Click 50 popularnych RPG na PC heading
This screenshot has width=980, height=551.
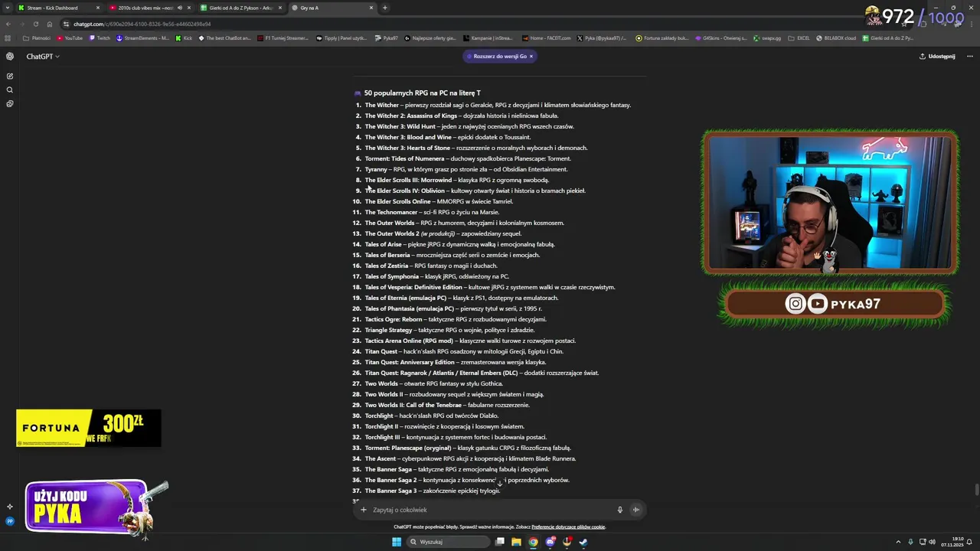pyautogui.click(x=422, y=93)
